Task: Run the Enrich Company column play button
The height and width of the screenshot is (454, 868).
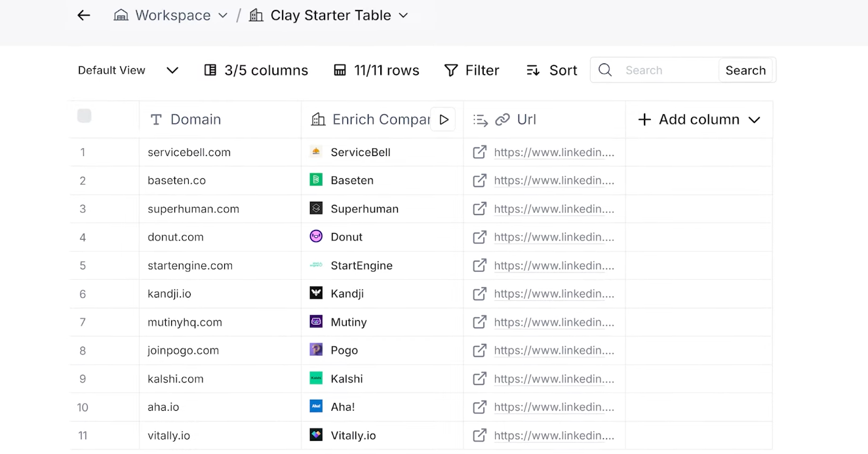Action: 443,119
